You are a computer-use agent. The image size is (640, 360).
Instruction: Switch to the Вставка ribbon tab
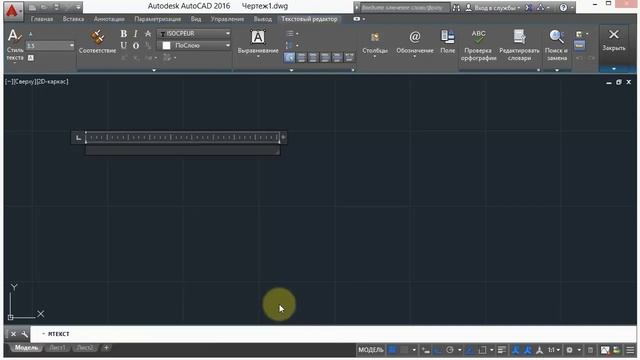point(73,19)
